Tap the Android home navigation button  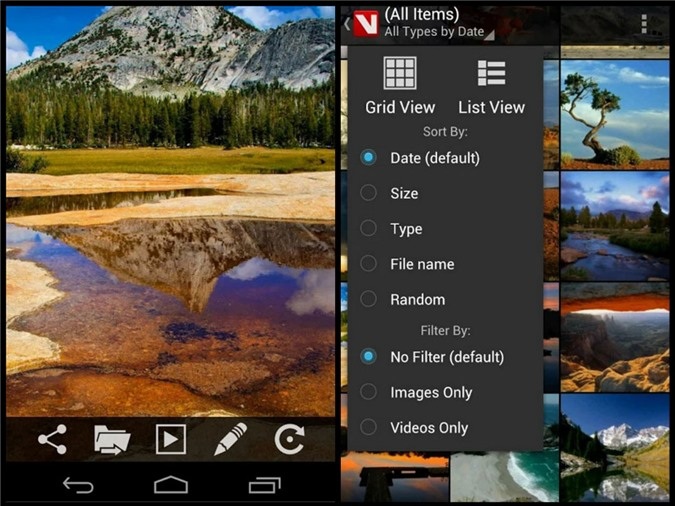[x=171, y=485]
